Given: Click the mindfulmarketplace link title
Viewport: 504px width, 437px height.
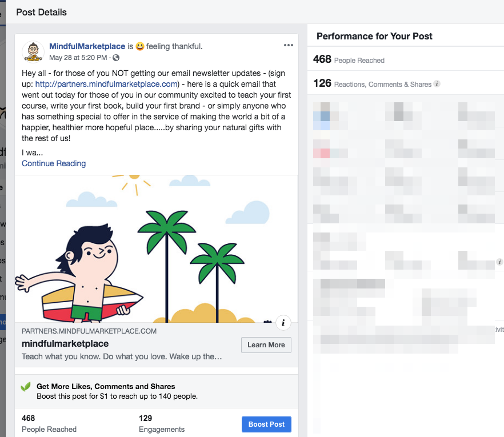Looking at the screenshot, I should pos(65,343).
